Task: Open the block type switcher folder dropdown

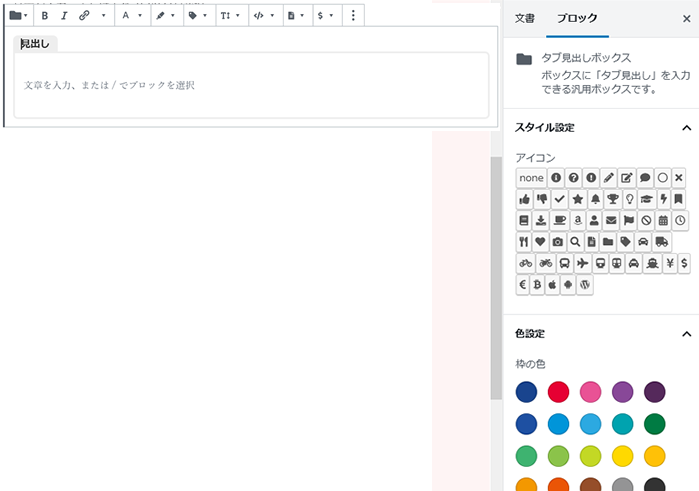Action: (x=18, y=16)
